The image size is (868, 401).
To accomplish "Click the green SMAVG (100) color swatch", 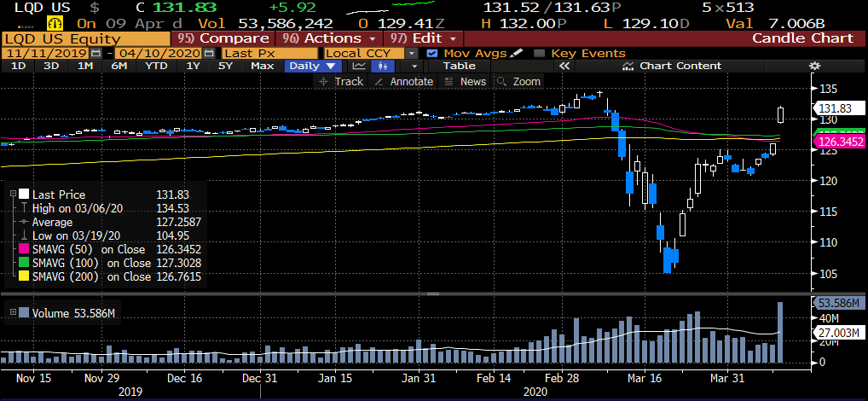I will point(24,263).
